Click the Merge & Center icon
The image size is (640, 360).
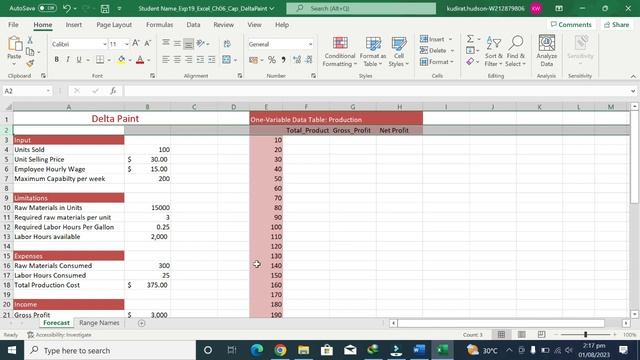coord(227,60)
